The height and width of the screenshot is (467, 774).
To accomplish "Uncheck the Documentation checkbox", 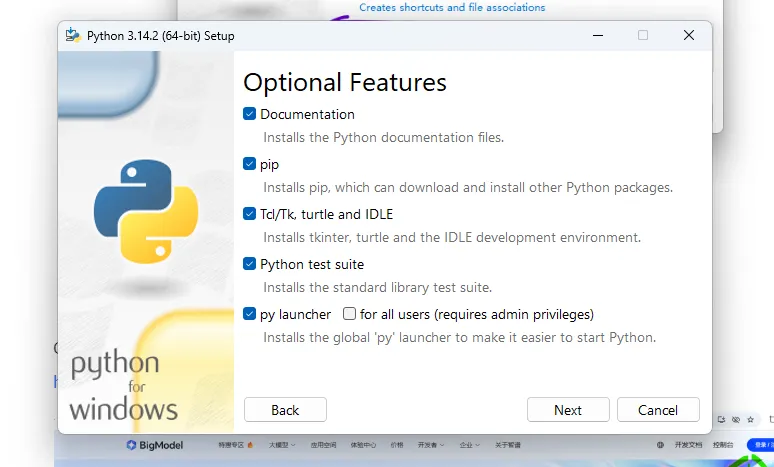I will (250, 114).
